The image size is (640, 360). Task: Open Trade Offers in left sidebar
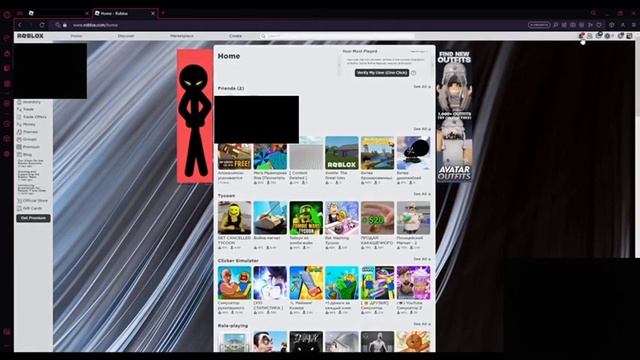click(34, 117)
